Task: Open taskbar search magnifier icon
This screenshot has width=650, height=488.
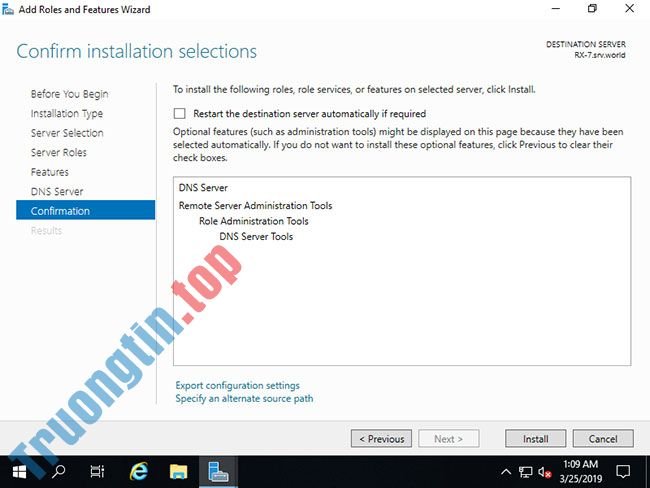Action: [x=58, y=472]
